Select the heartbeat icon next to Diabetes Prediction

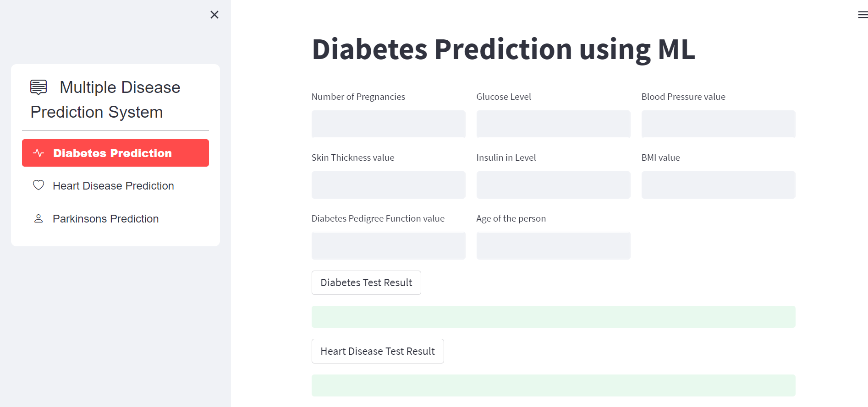pyautogui.click(x=38, y=153)
